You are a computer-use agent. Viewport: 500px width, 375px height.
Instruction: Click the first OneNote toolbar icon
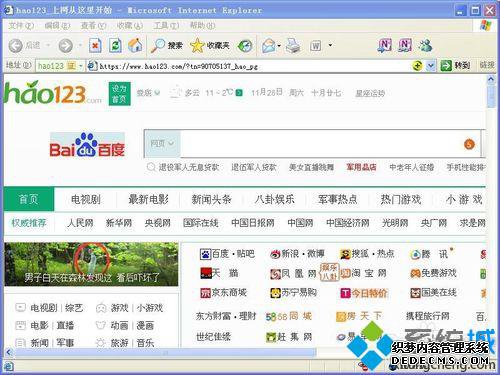point(384,45)
